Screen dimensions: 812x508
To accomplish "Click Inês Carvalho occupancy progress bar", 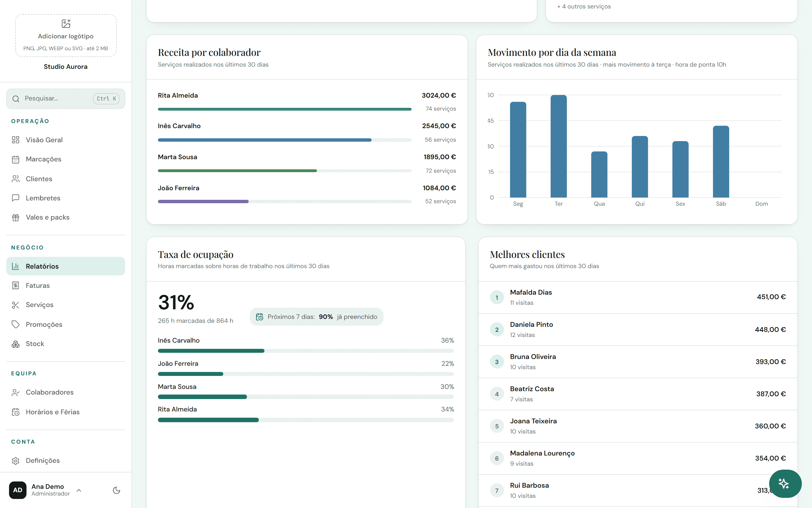I will click(x=306, y=351).
